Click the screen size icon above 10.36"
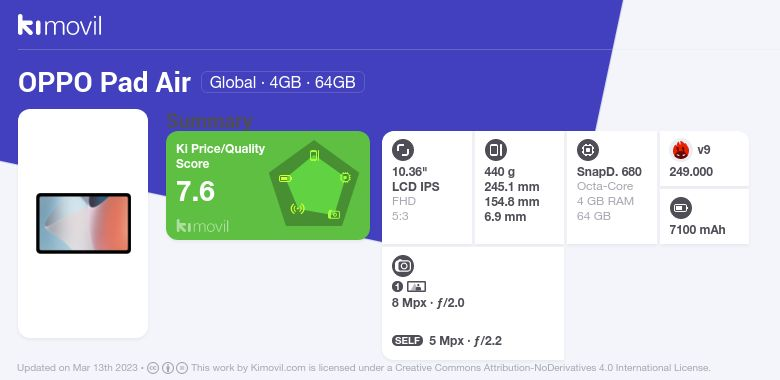The width and height of the screenshot is (780, 380). 403,150
